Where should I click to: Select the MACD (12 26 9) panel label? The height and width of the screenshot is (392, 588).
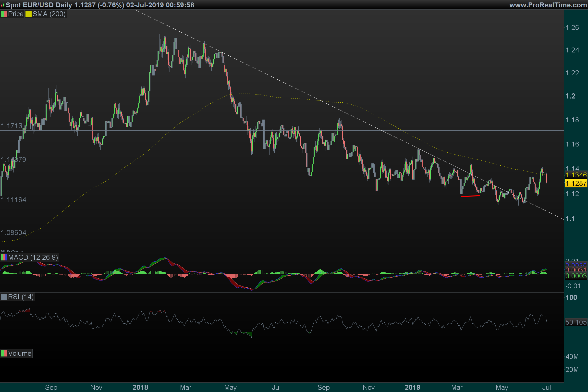point(33,257)
